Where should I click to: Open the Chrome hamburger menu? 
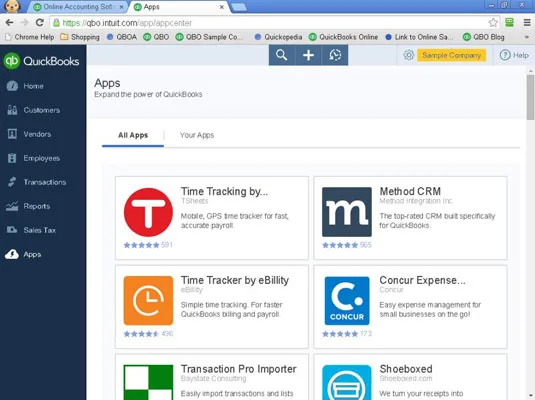[527, 23]
